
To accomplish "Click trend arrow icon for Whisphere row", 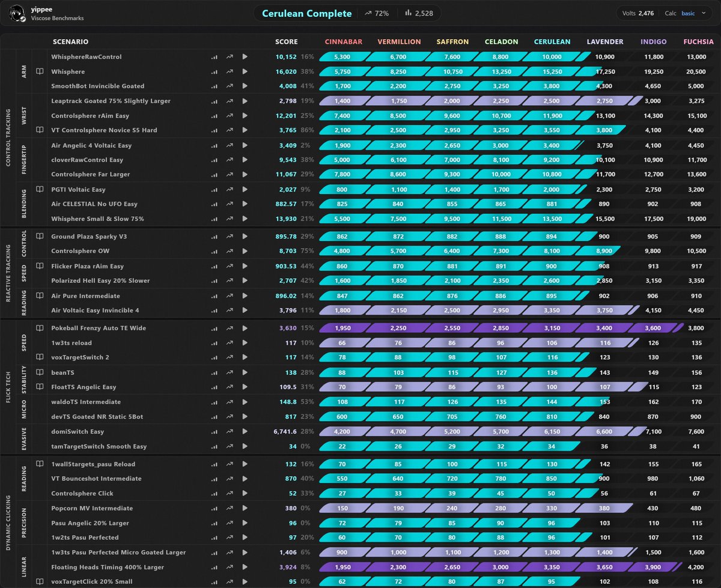I will [230, 71].
